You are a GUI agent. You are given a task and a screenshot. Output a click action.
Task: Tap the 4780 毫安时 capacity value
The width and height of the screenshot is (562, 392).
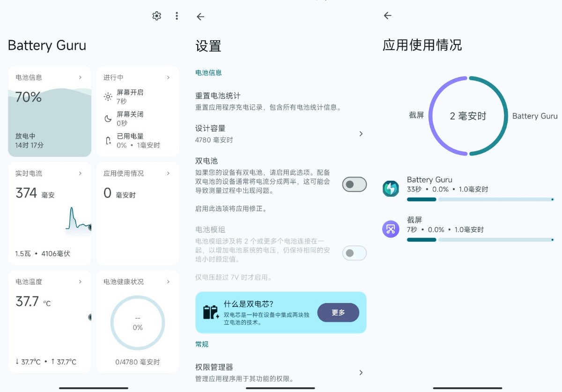point(214,140)
